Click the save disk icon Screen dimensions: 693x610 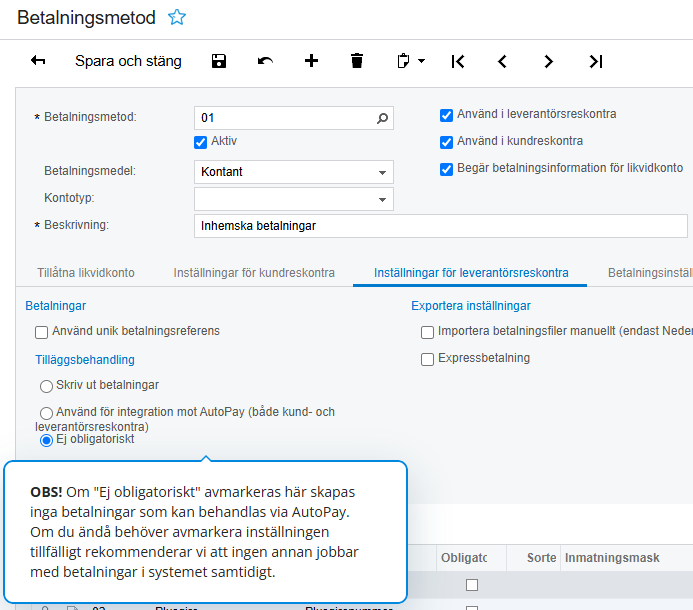(x=219, y=61)
